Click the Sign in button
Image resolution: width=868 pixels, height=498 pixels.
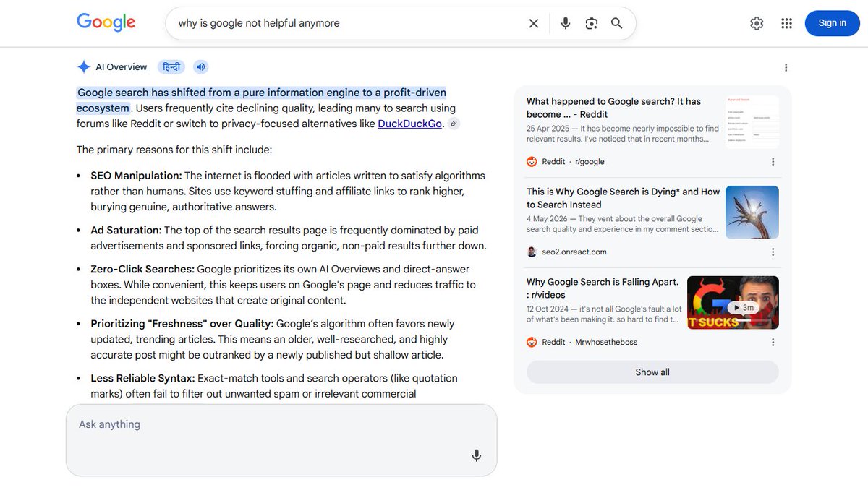point(833,23)
